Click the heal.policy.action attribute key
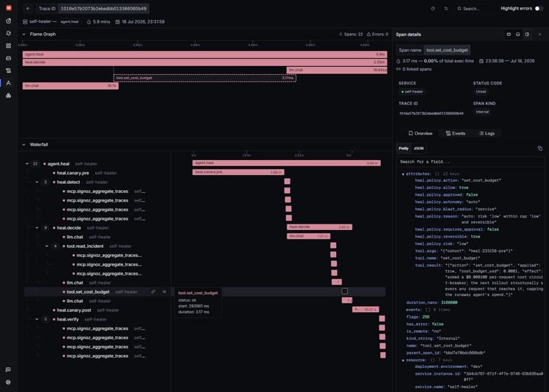 [x=436, y=181]
